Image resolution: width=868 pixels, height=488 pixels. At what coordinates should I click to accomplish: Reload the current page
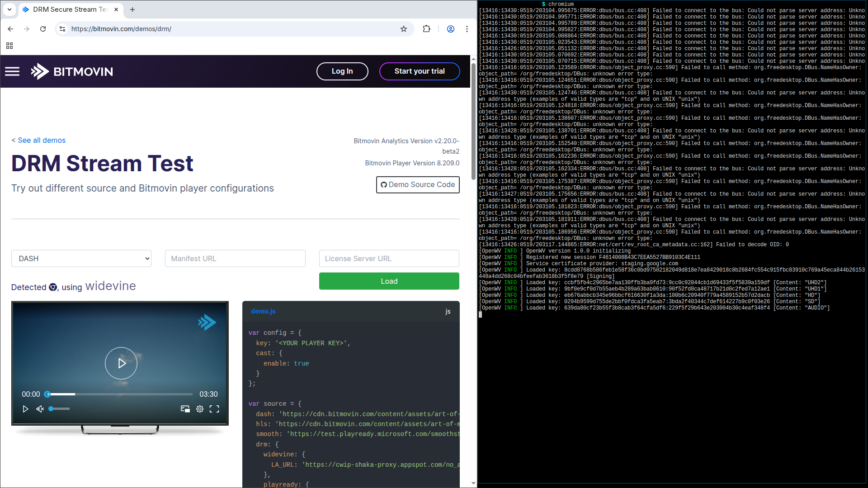[43, 29]
